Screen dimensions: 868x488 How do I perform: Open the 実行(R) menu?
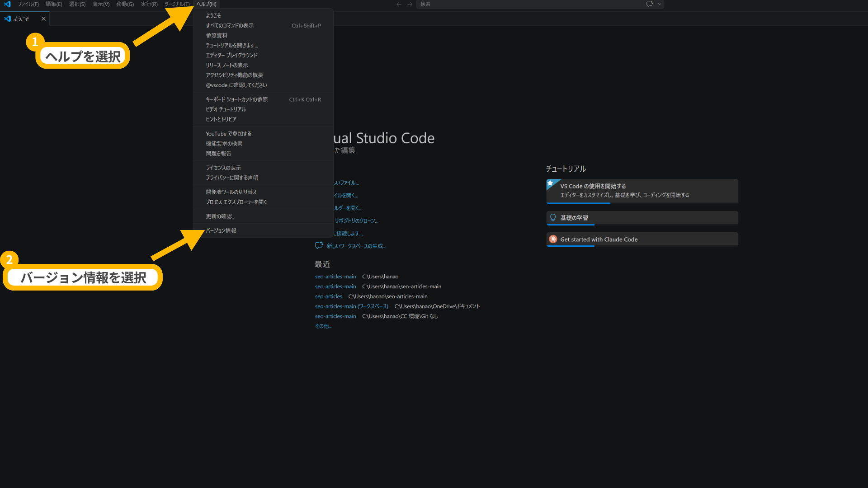click(149, 4)
